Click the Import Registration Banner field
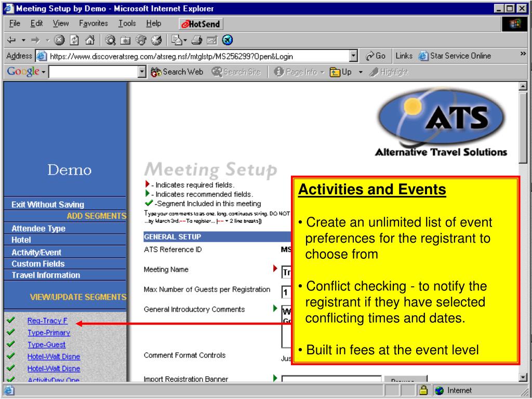532x399 pixels. (x=331, y=379)
